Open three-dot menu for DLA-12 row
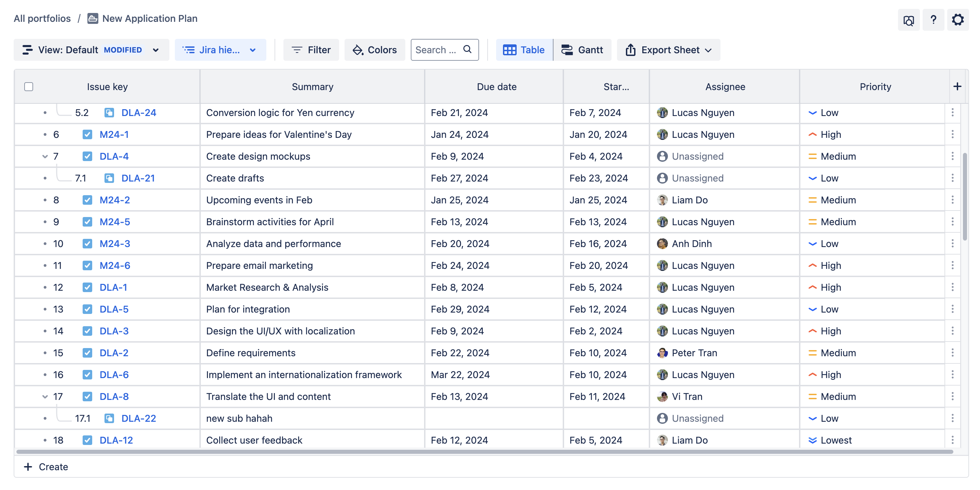 (952, 440)
